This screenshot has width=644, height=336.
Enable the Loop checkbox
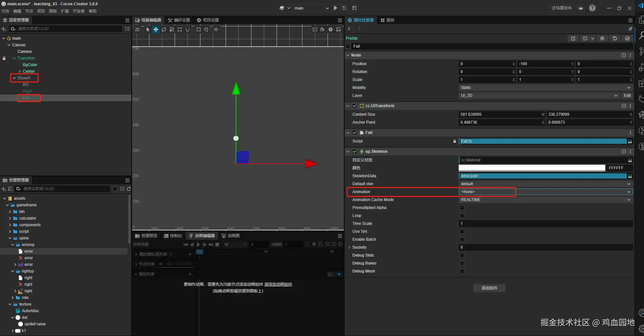tap(462, 216)
